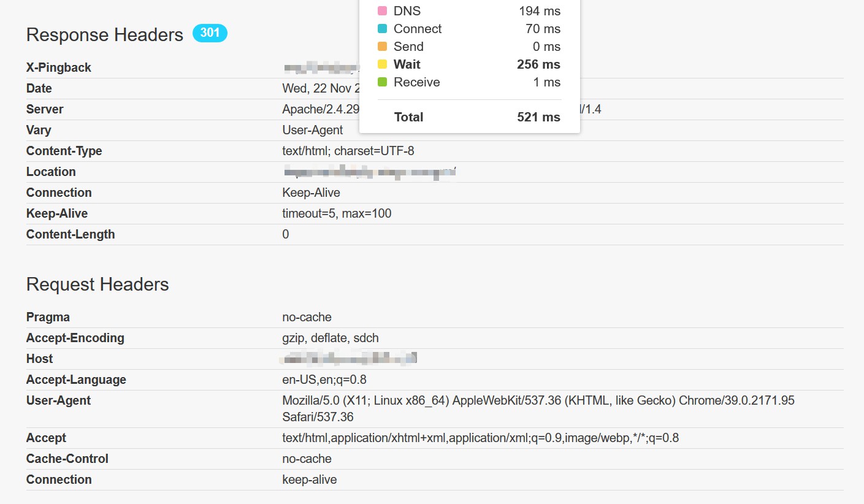Viewport: 864px width, 504px height.
Task: Select 'gzip, deflate, sdch' value
Action: 331,338
